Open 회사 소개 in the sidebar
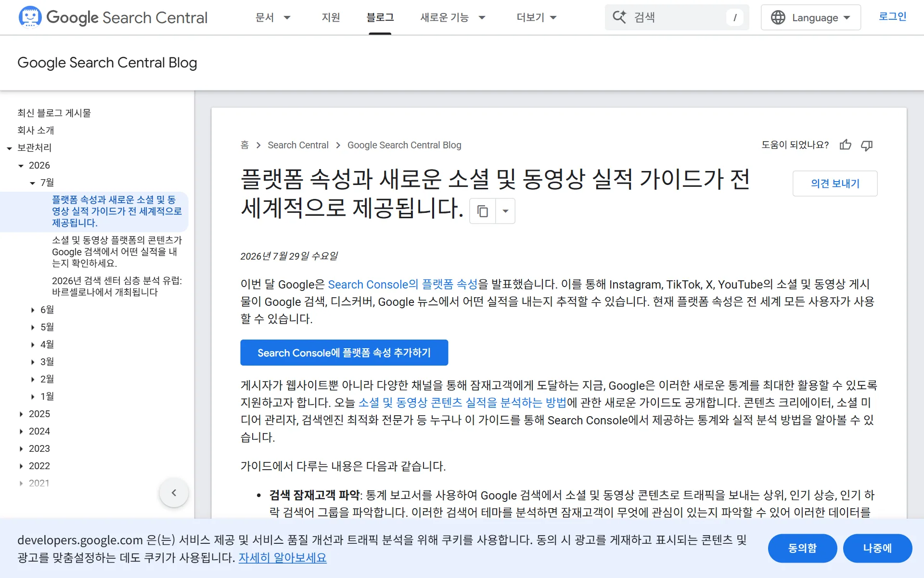 point(36,130)
